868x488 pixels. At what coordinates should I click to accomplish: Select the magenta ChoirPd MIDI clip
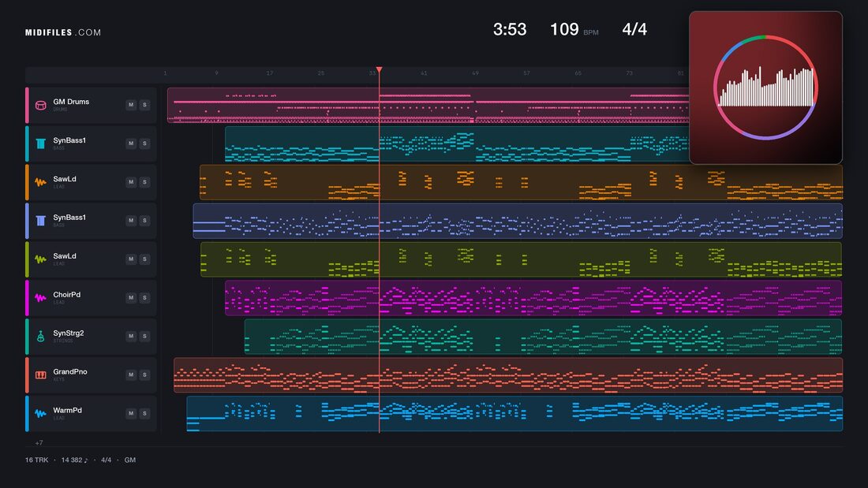pyautogui.click(x=533, y=298)
